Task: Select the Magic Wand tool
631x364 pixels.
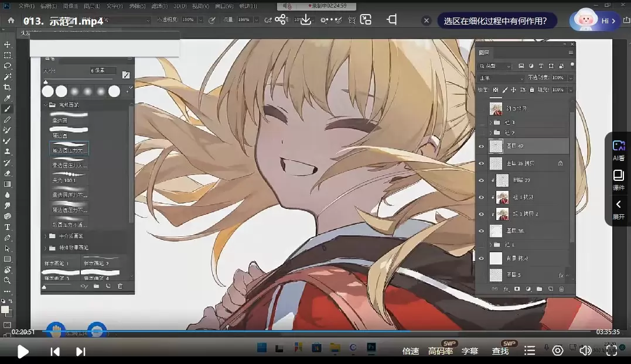Action: click(x=7, y=77)
